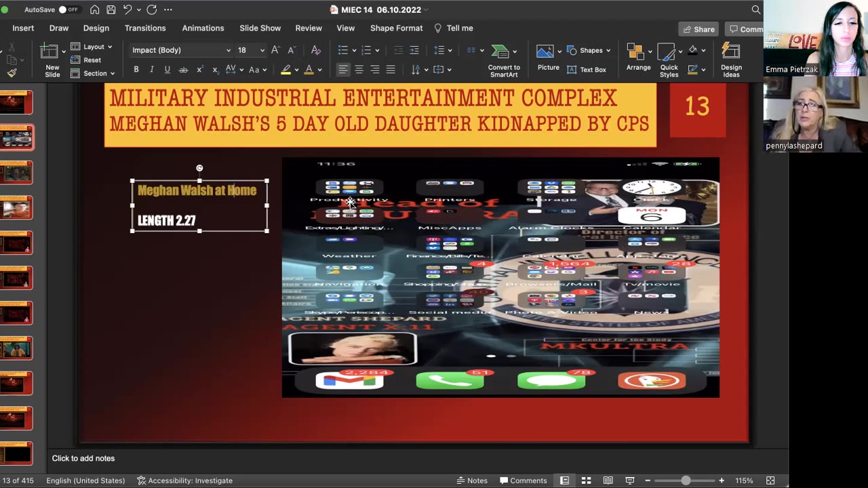
Task: Open the Change Case Aa dropdown
Action: [258, 69]
